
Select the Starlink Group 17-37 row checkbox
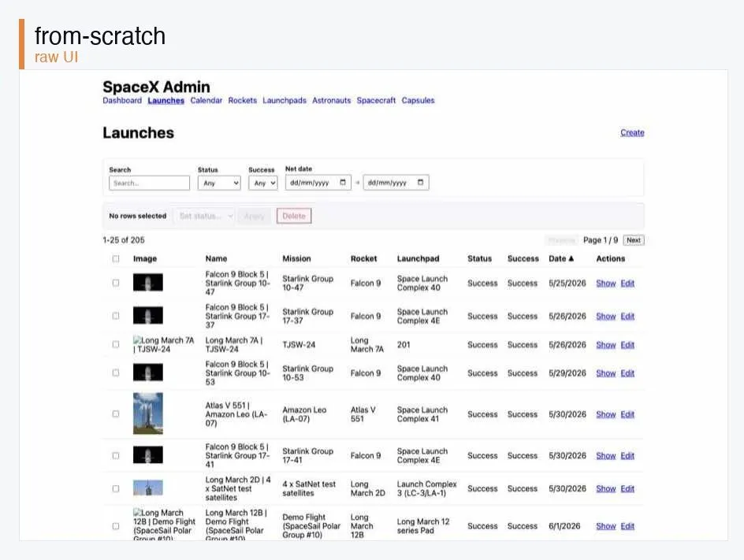tap(116, 316)
